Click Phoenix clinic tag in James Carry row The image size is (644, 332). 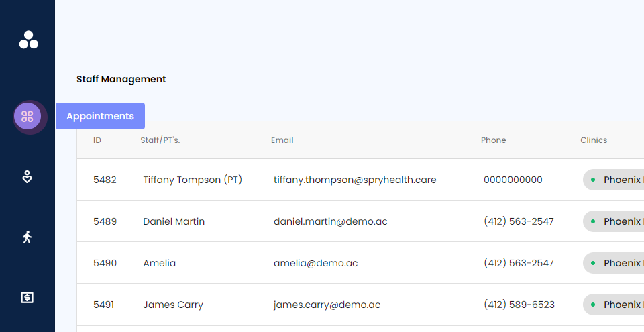tap(614, 305)
